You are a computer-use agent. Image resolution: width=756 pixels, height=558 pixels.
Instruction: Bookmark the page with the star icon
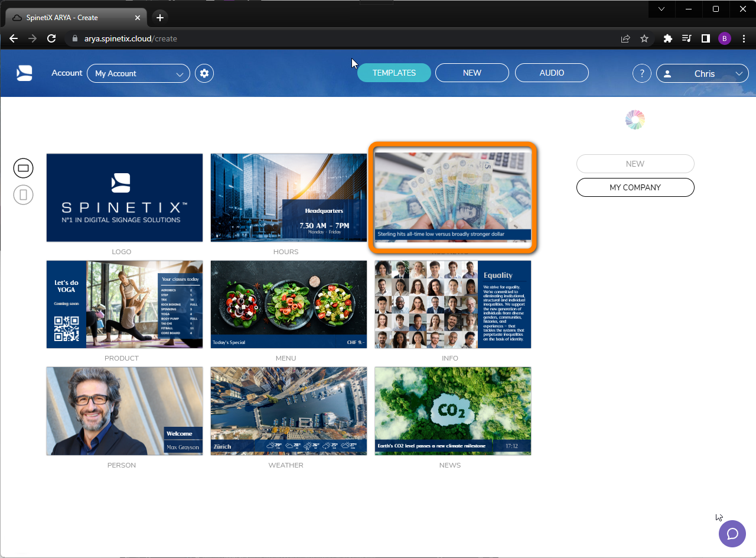644,38
